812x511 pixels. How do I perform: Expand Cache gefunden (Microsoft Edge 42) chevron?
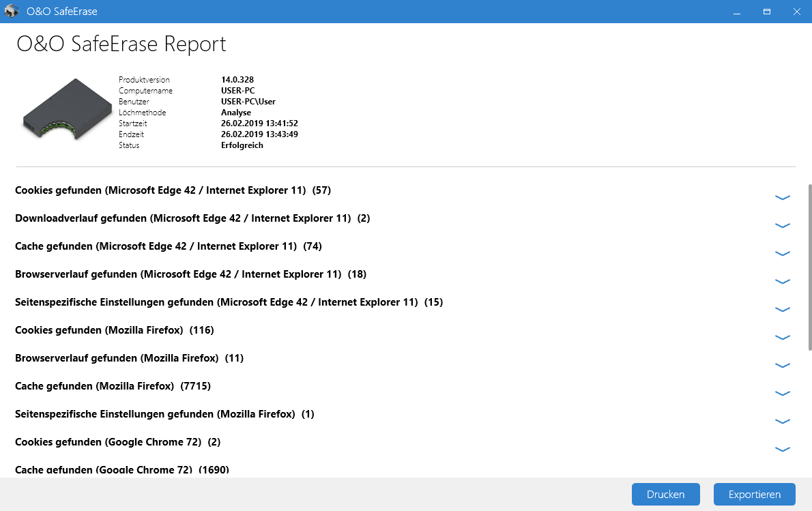tap(782, 253)
